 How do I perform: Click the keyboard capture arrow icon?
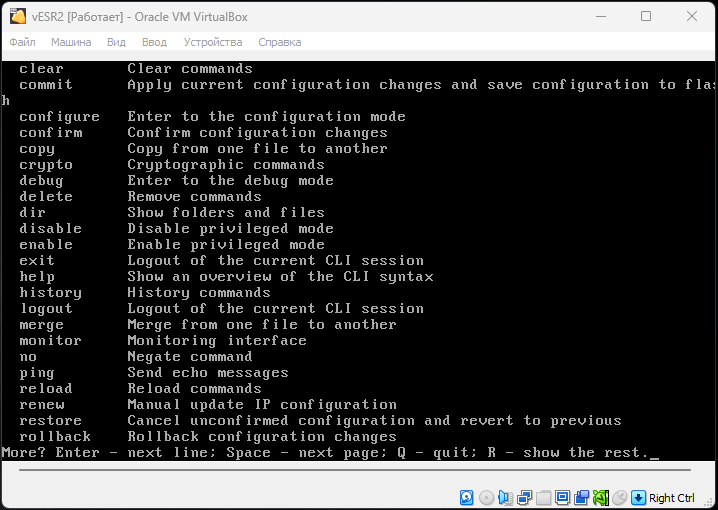pos(638,497)
